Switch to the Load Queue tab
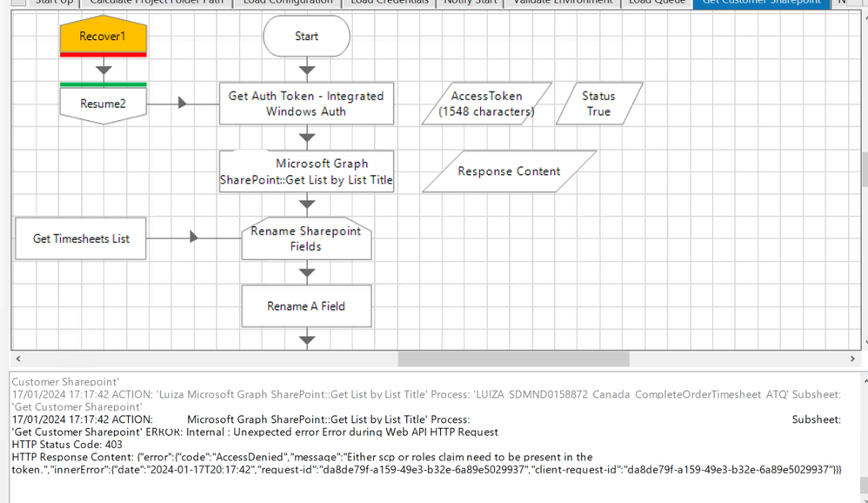 [657, 3]
